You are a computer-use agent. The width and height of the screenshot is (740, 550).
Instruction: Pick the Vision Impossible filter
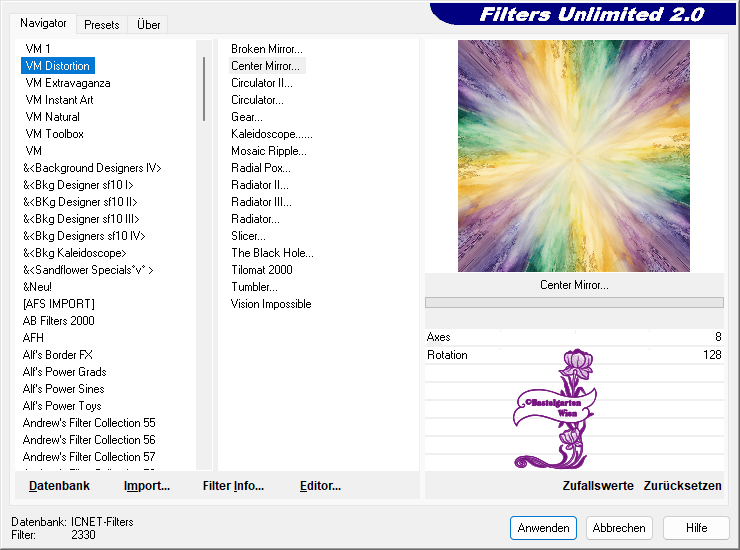(x=271, y=304)
